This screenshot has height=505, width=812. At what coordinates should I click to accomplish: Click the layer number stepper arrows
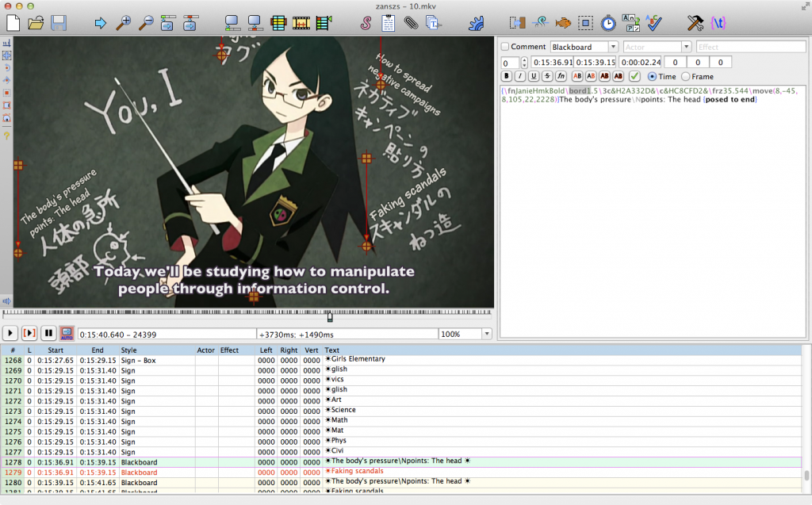tap(524, 63)
